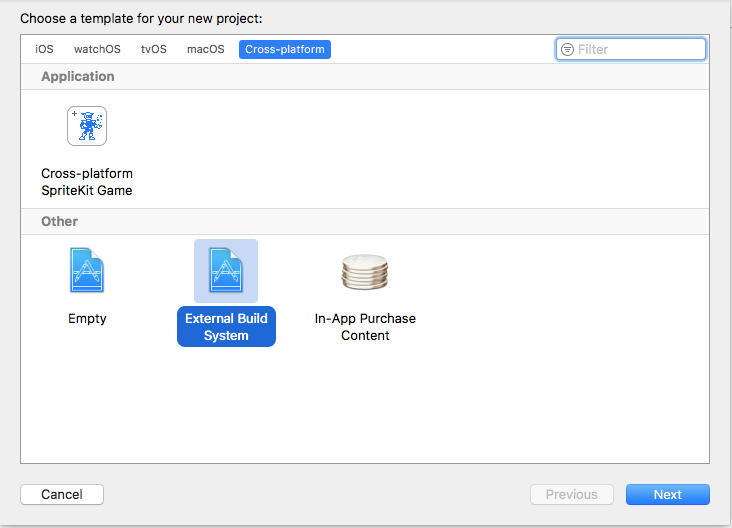Pick the In-App Purchase Content coins icon

(365, 272)
